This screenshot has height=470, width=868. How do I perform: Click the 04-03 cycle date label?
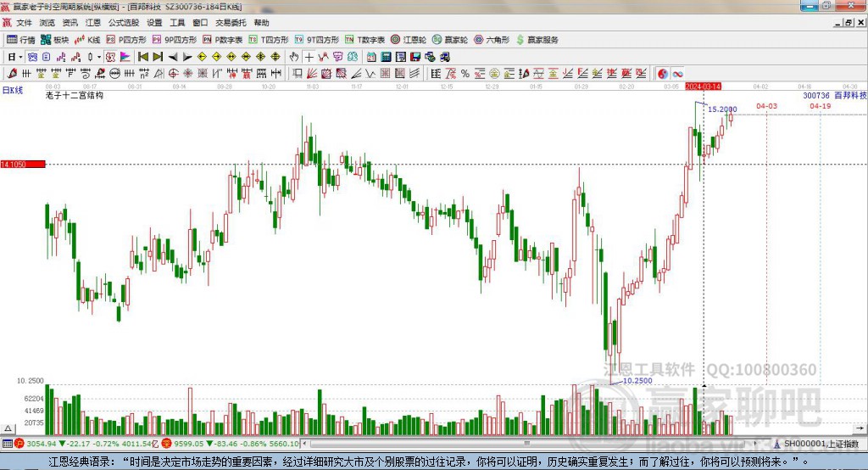(766, 106)
